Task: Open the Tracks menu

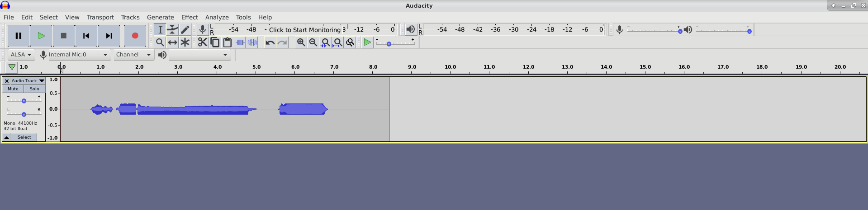Action: click(x=130, y=17)
